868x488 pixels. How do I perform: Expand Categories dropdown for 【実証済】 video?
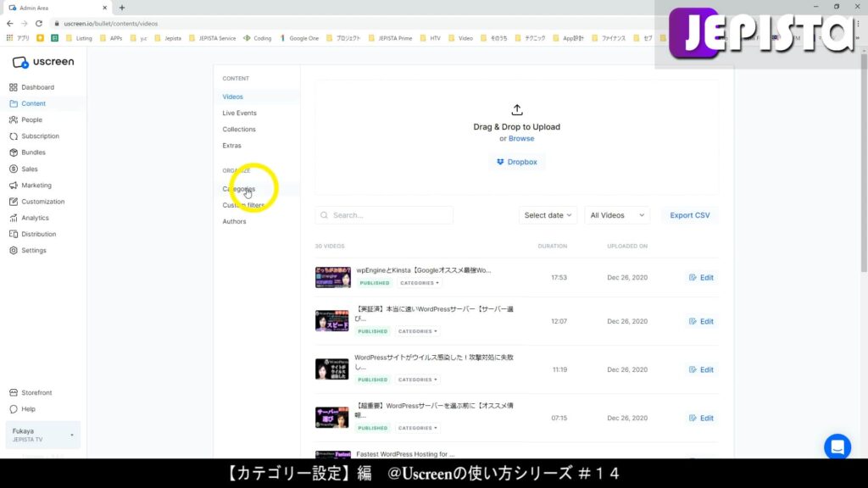tap(417, 331)
